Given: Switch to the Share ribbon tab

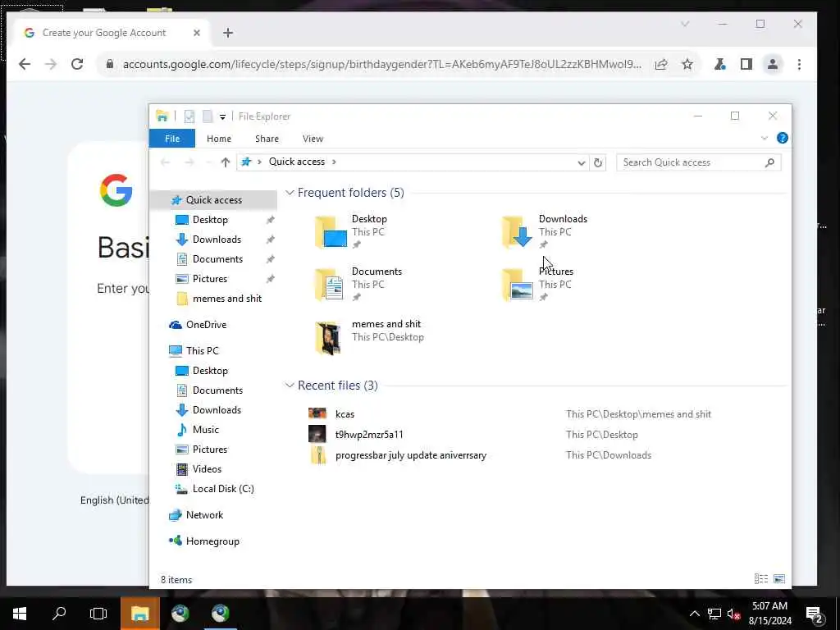Looking at the screenshot, I should pyautogui.click(x=267, y=138).
